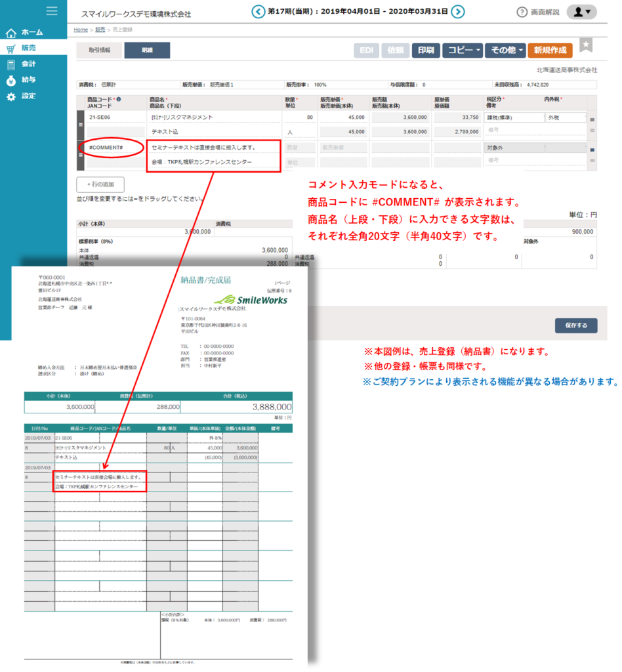Click the cost amount field showing 2,700,000
The image size is (622, 672).
tap(457, 132)
